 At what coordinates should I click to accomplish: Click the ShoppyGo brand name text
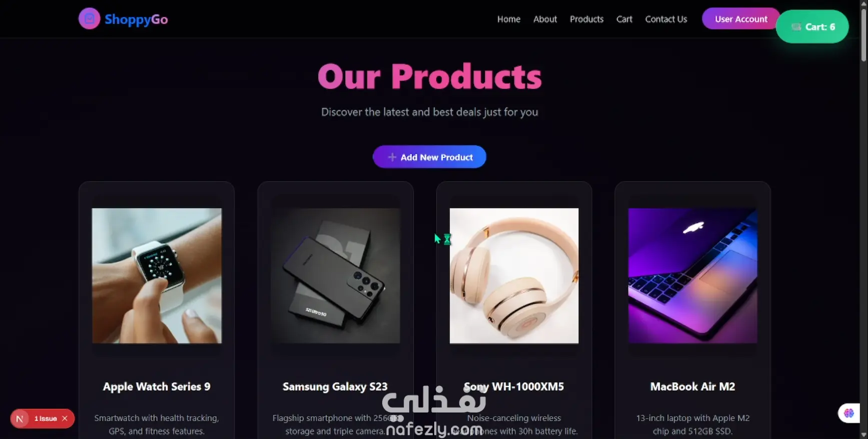(x=136, y=19)
